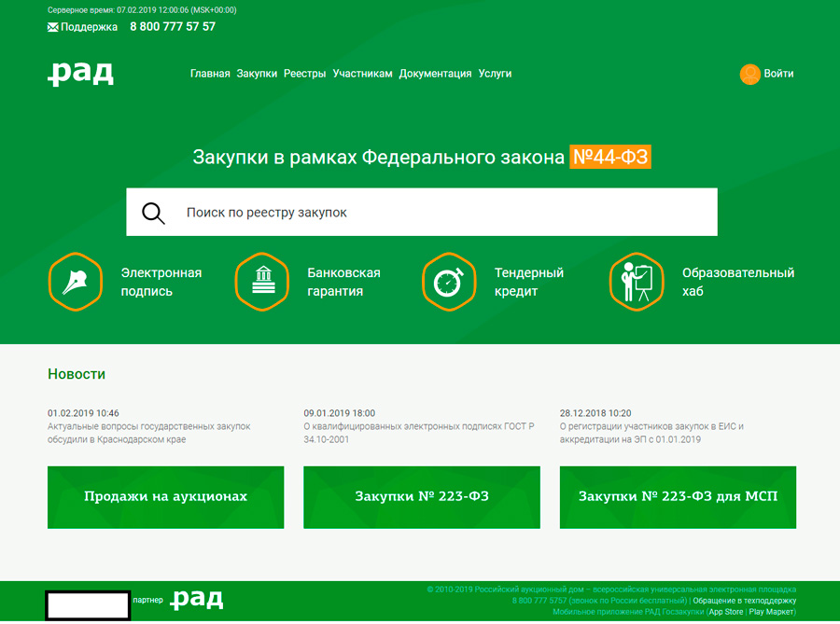
Task: Select Участникам in the top menu
Action: click(362, 74)
